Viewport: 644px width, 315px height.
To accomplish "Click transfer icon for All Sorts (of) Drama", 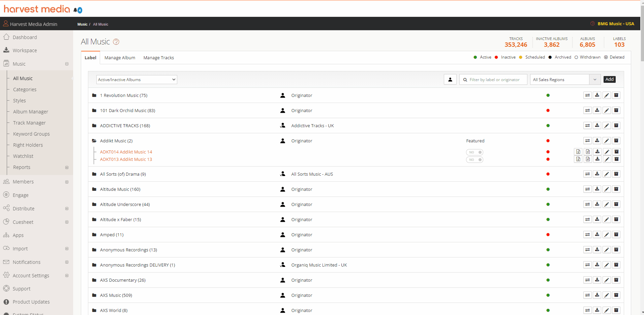I will pos(587,174).
